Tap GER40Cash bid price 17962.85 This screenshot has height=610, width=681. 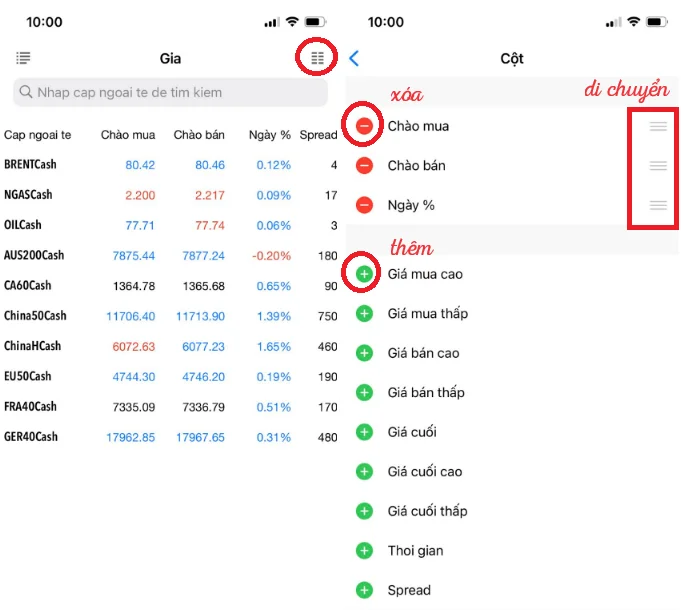click(130, 437)
